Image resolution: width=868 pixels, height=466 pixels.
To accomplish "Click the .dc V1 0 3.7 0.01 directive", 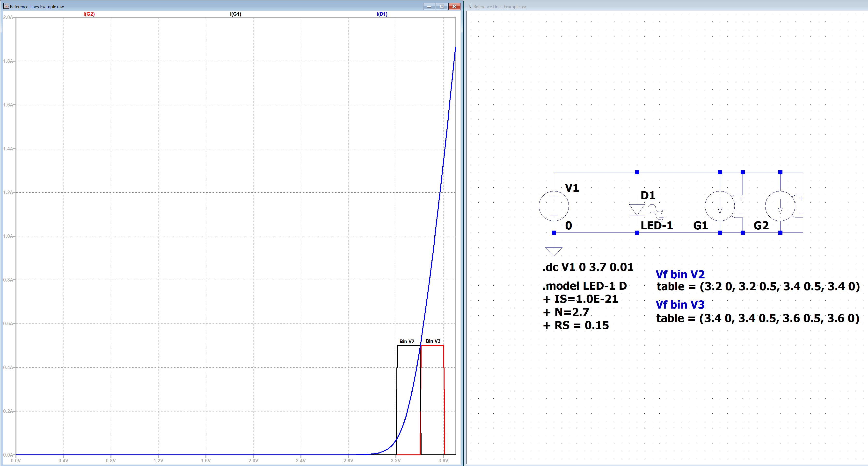I will click(x=588, y=267).
